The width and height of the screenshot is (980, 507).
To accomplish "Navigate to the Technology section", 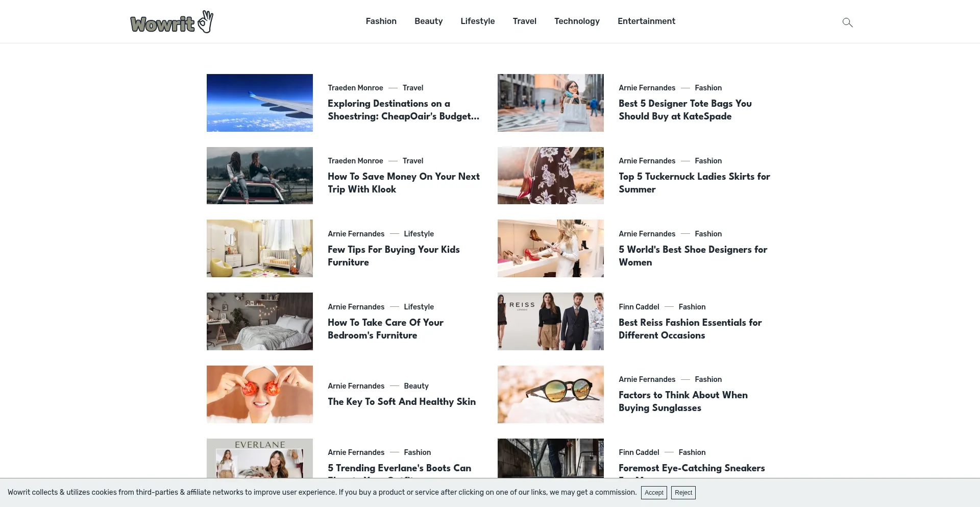I will coord(577,21).
